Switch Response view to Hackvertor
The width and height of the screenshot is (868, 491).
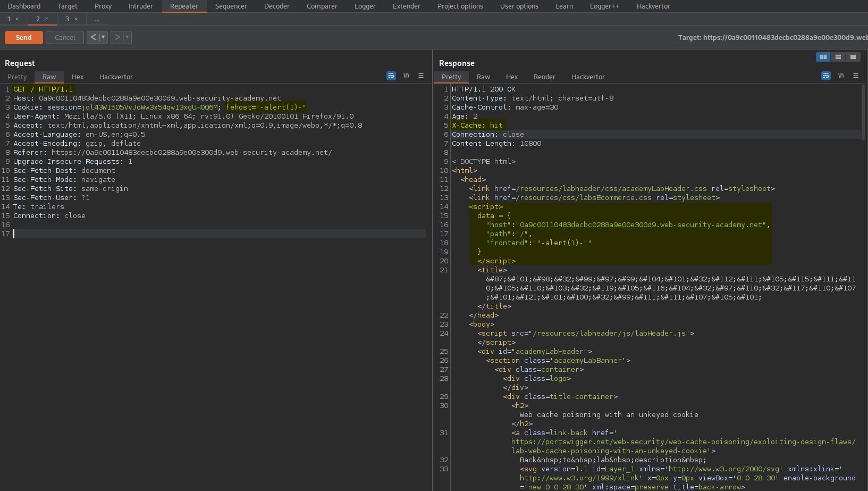tap(588, 77)
